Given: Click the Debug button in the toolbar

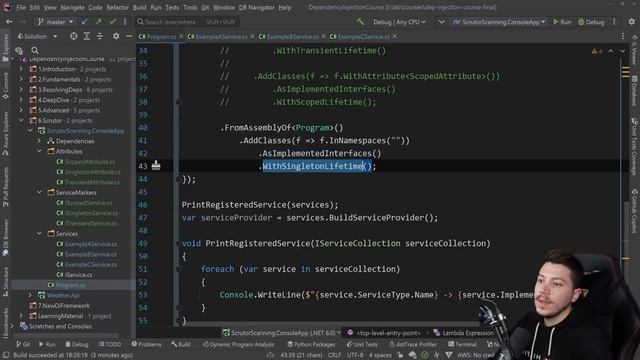Looking at the screenshot, I should [x=591, y=22].
